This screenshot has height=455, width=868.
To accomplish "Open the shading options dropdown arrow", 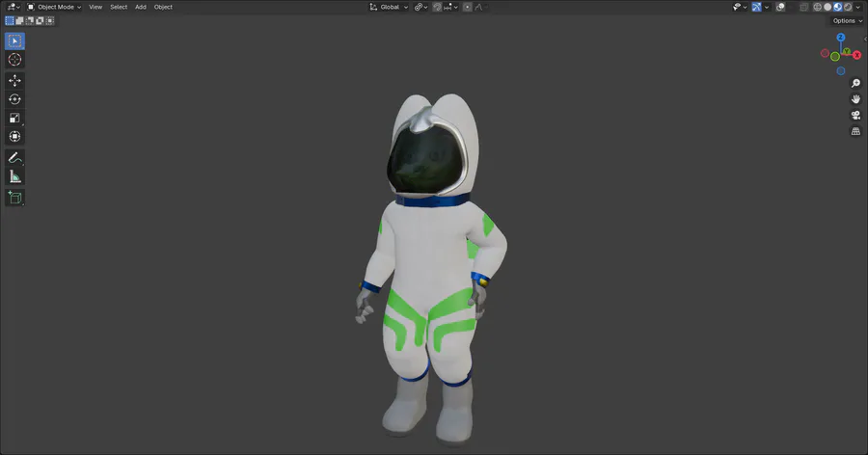I will (858, 7).
